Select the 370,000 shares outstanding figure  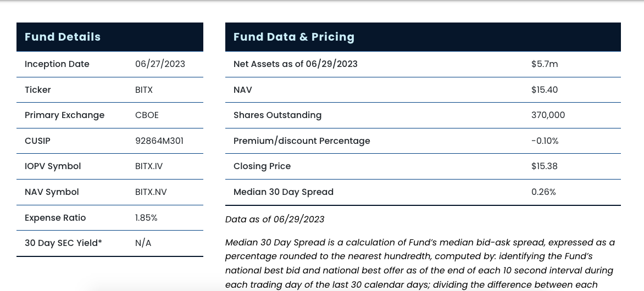[548, 115]
